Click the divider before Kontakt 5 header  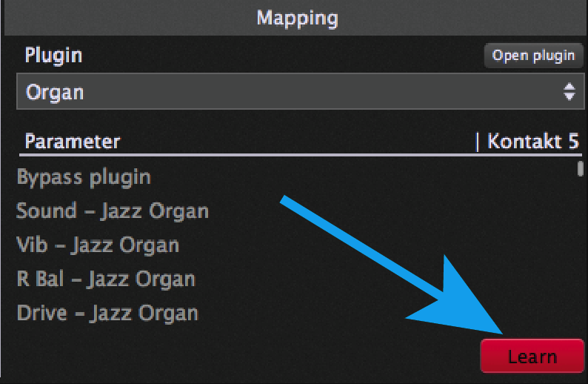pyautogui.click(x=478, y=142)
